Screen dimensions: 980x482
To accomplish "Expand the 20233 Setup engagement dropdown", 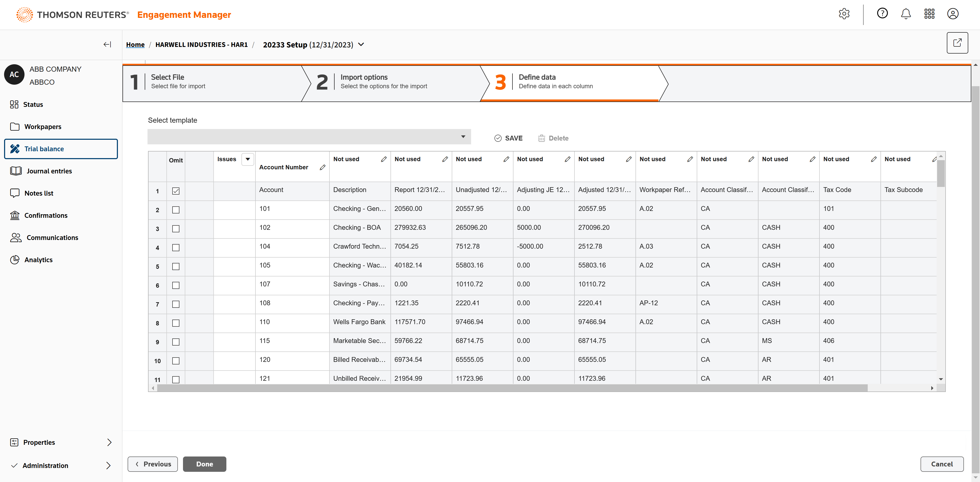I will [x=361, y=44].
